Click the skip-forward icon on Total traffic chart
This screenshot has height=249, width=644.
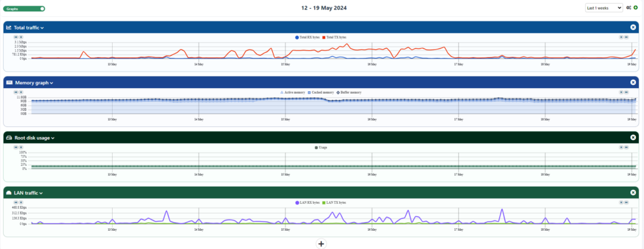click(626, 37)
